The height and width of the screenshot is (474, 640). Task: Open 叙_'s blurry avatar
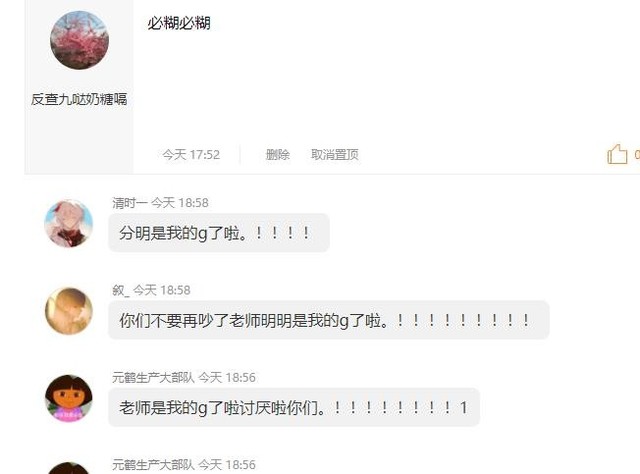(x=69, y=311)
